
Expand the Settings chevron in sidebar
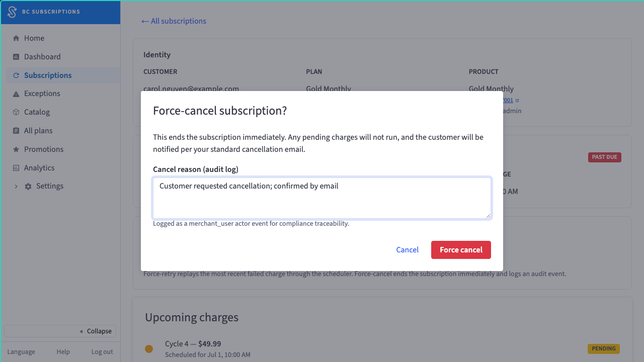pyautogui.click(x=16, y=187)
